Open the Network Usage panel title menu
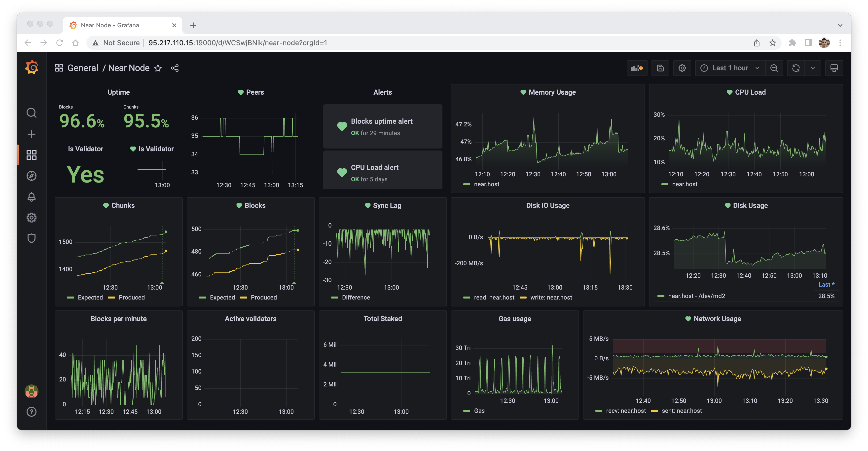Image resolution: width=868 pixels, height=451 pixels. 717,319
